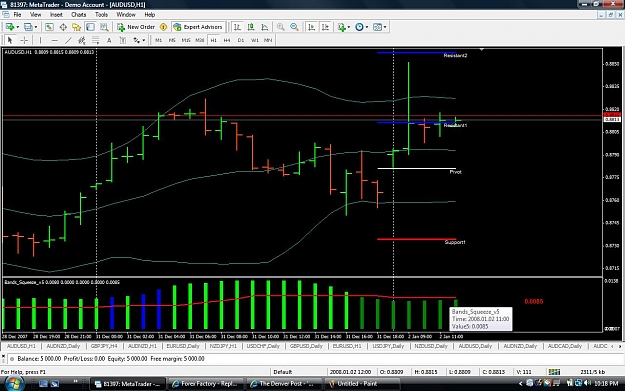Switch to candlestick chart display
This screenshot has height=391, width=625.
(251, 27)
